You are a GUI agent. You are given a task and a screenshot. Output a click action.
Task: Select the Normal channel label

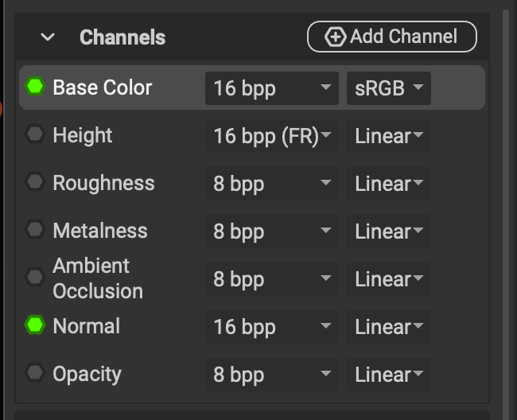coord(86,326)
